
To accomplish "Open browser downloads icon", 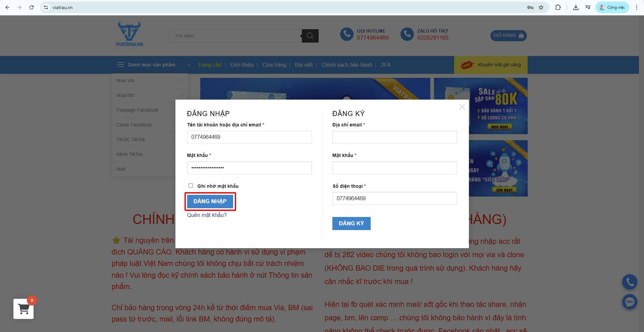I will click(x=576, y=7).
